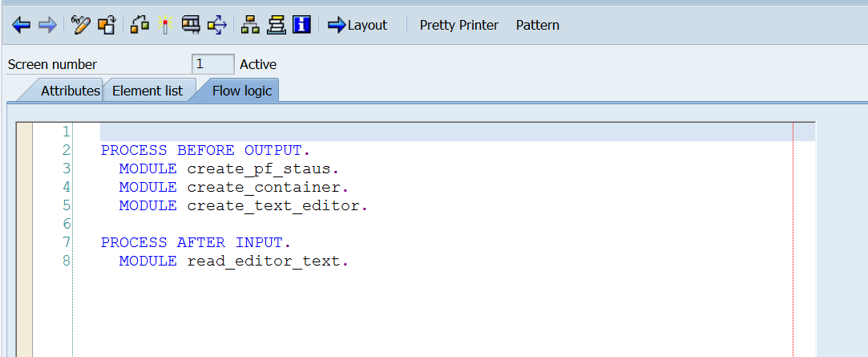The height and width of the screenshot is (357, 868).
Task: Run the Check syntax icon
Action: tap(139, 26)
